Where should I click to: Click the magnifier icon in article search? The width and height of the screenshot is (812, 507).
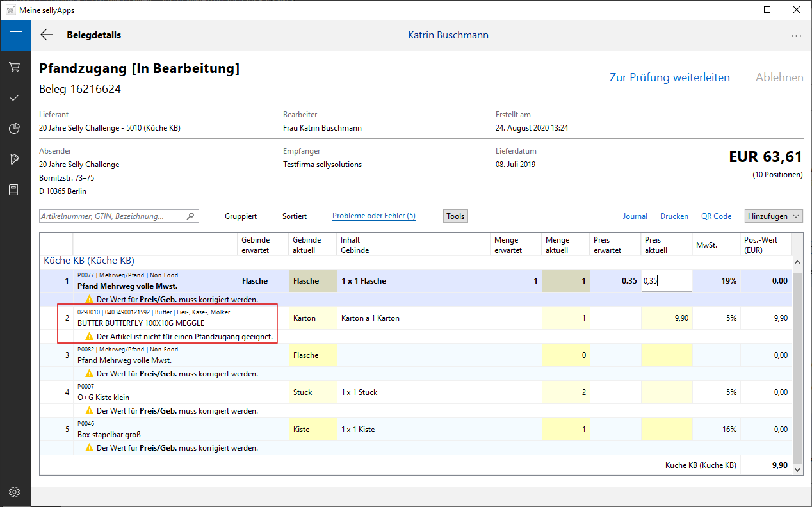point(190,216)
